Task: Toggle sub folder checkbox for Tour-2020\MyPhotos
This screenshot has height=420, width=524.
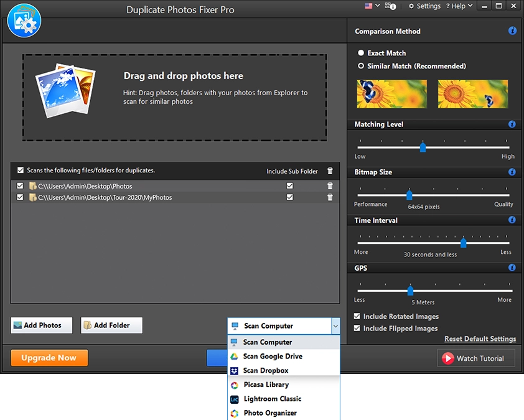Action: click(290, 197)
